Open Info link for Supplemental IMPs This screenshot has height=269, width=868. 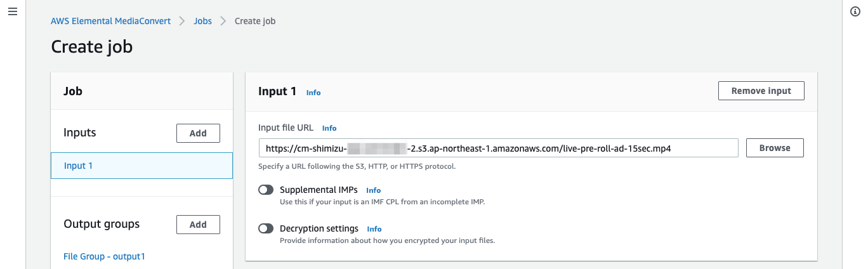[x=374, y=190]
